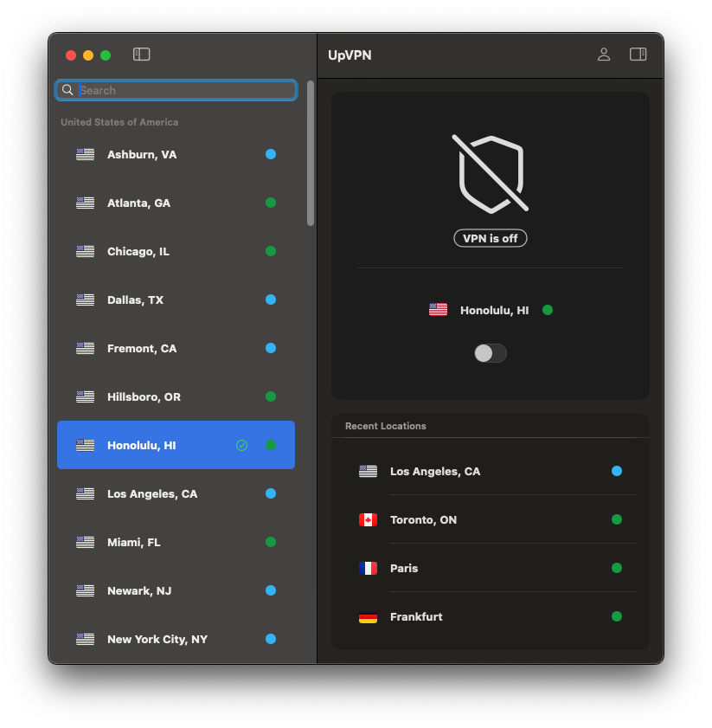This screenshot has width=712, height=728.
Task: Click the crossed-out VPN shield icon
Action: (x=490, y=173)
